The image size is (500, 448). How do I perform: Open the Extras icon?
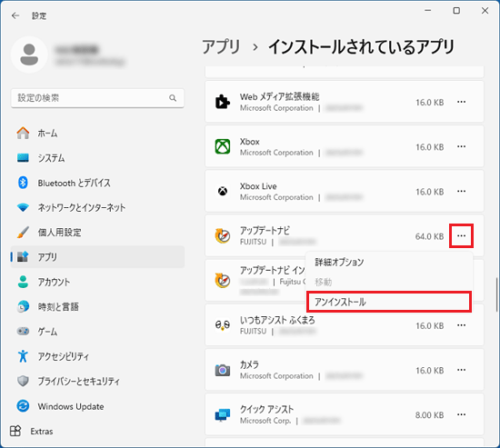pos(15,431)
